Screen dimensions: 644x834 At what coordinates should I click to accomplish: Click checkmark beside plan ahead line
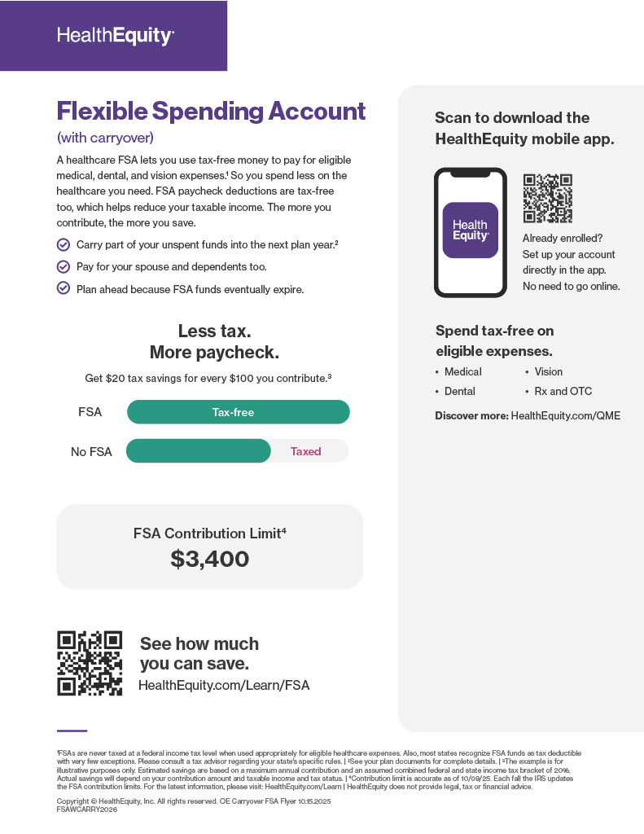[x=64, y=288]
